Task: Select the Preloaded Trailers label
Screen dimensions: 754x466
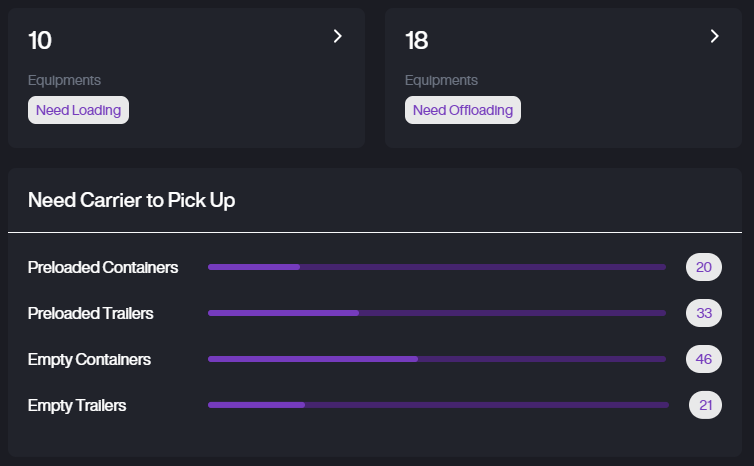Action: coord(91,313)
